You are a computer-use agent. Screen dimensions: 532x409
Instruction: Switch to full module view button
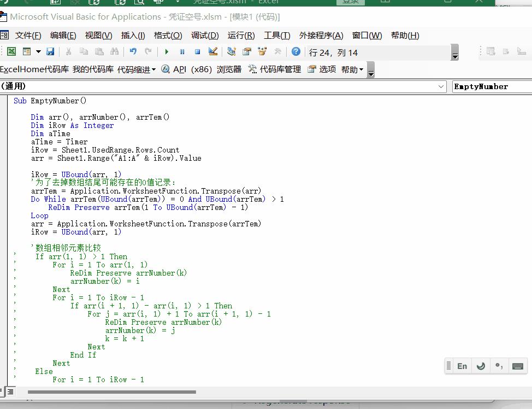click(x=10, y=392)
